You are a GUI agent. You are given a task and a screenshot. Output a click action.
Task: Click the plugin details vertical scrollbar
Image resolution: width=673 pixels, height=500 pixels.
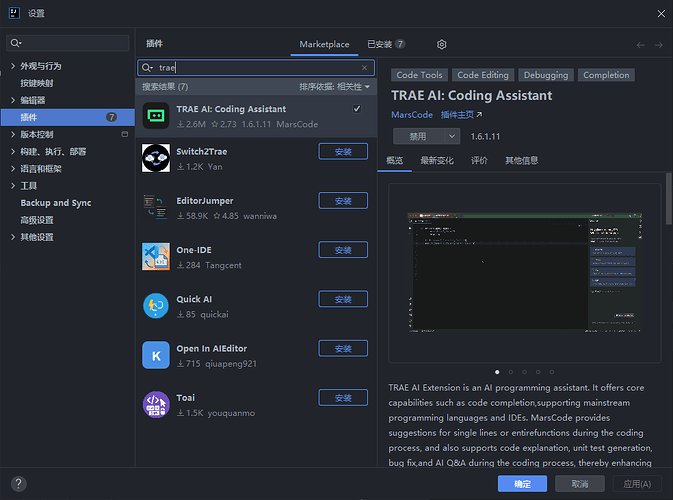(x=668, y=198)
